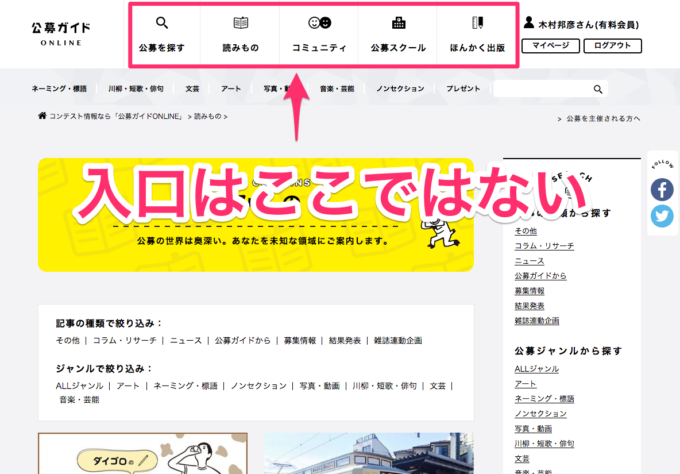680x474 pixels.
Task: Open the 読みもの book icon
Action: [x=240, y=23]
